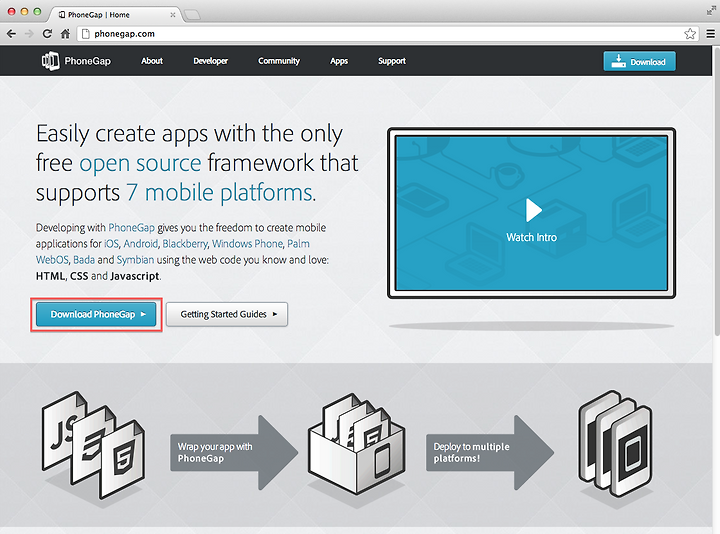
Task: Click the PhoneGap logo icon
Action: pyautogui.click(x=51, y=61)
